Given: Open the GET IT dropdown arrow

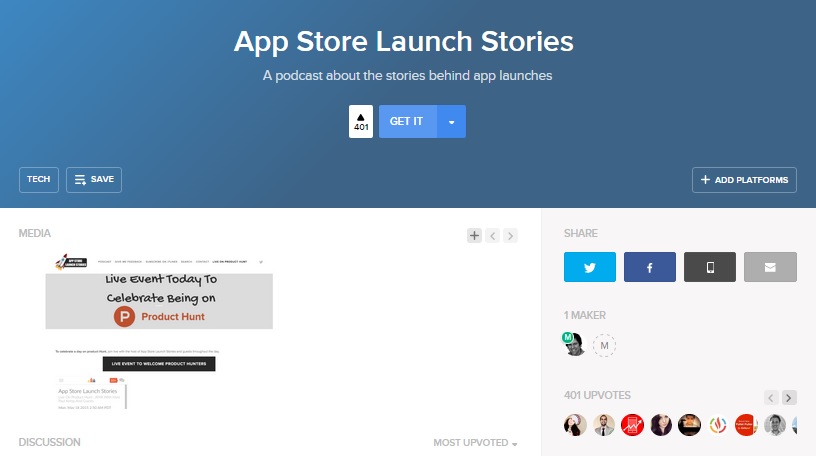Looking at the screenshot, I should [x=451, y=121].
